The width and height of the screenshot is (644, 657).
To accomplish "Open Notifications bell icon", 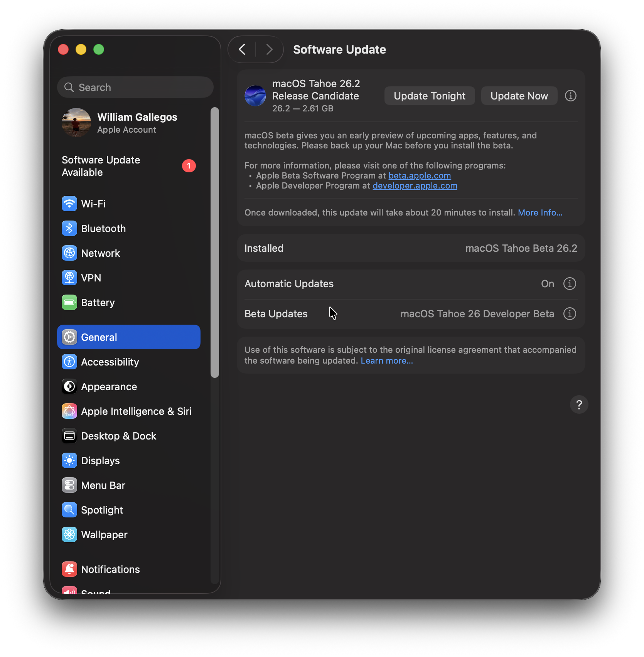I will pyautogui.click(x=69, y=569).
